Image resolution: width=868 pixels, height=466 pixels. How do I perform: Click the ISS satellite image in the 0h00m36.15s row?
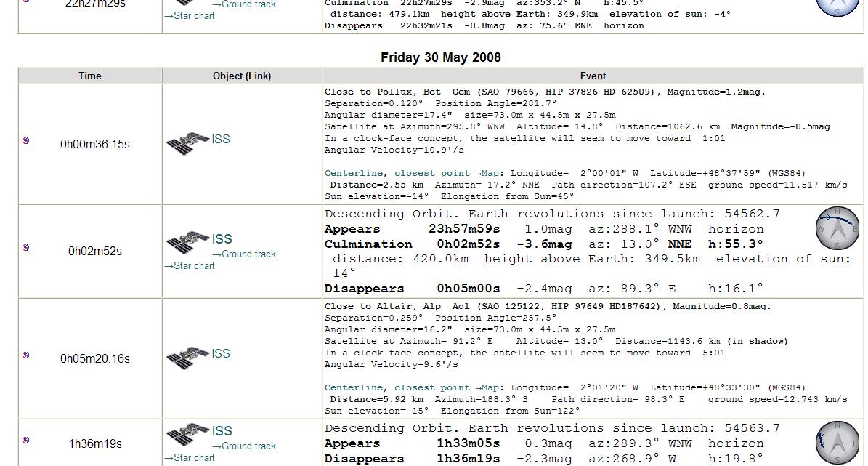click(187, 143)
